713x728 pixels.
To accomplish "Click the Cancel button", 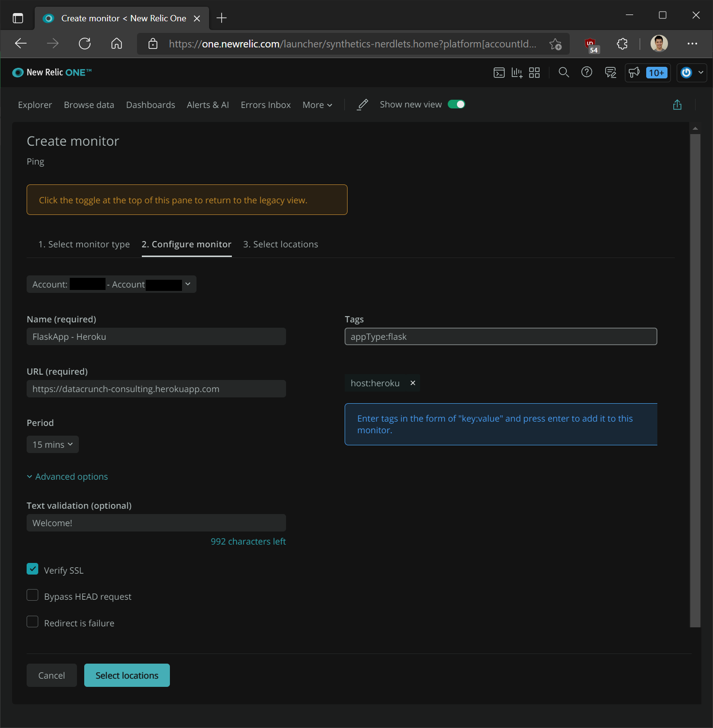I will coord(52,675).
